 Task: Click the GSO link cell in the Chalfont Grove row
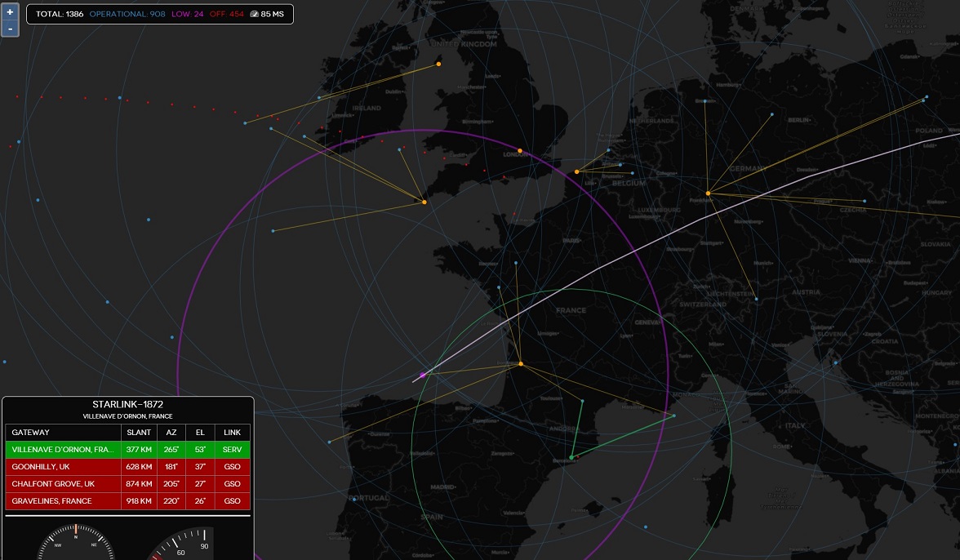point(232,483)
